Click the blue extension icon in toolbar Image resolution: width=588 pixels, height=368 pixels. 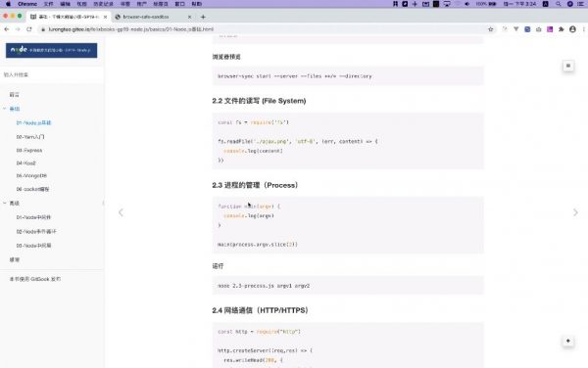527,29
